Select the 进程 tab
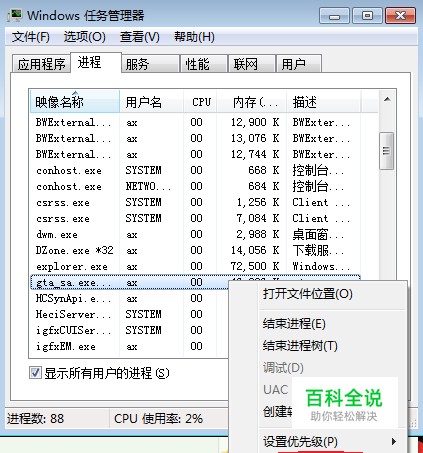The height and width of the screenshot is (453, 423). pos(96,62)
